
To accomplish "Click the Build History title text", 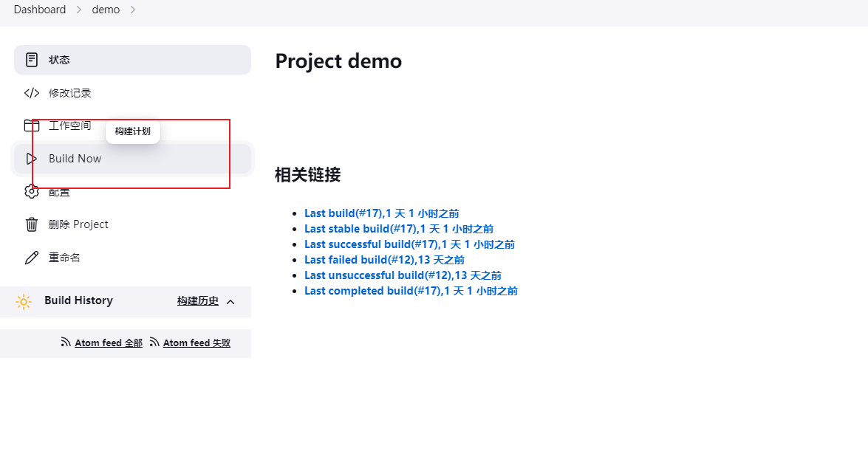I will [x=78, y=300].
